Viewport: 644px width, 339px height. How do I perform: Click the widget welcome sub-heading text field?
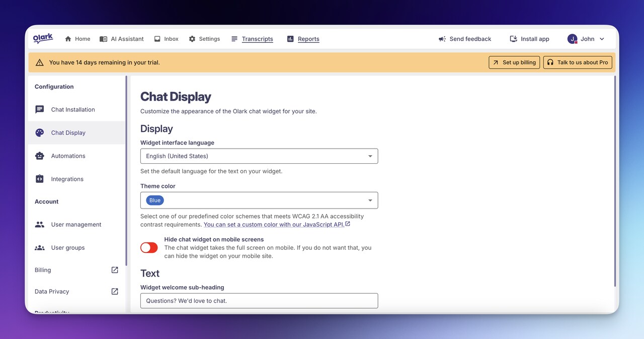pos(259,301)
